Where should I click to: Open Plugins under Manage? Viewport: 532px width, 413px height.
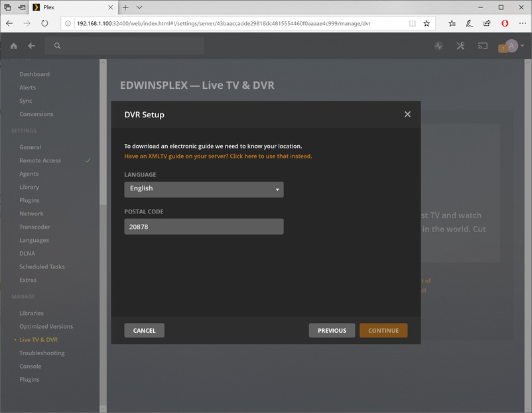29,379
